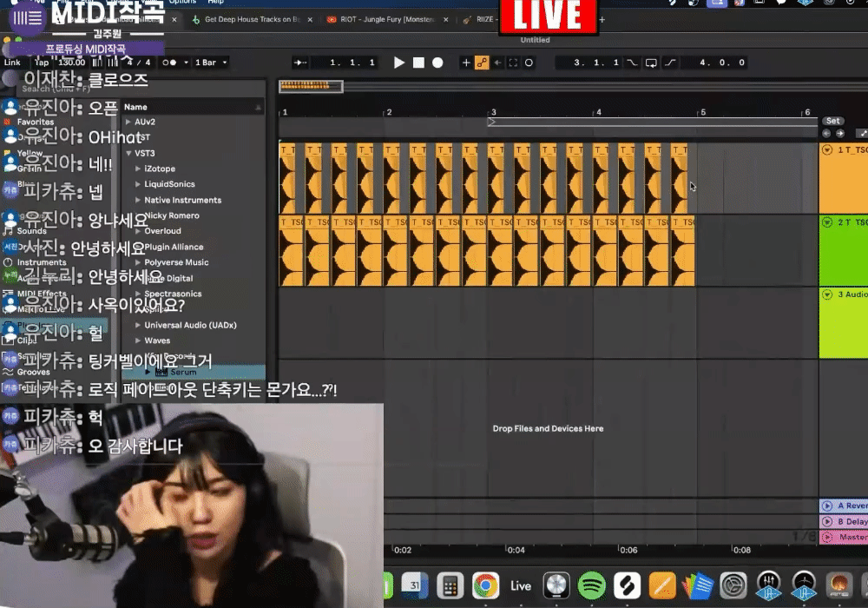868x608 pixels.
Task: Switch to the RIOT - Jungle Fury tab
Action: pos(387,19)
